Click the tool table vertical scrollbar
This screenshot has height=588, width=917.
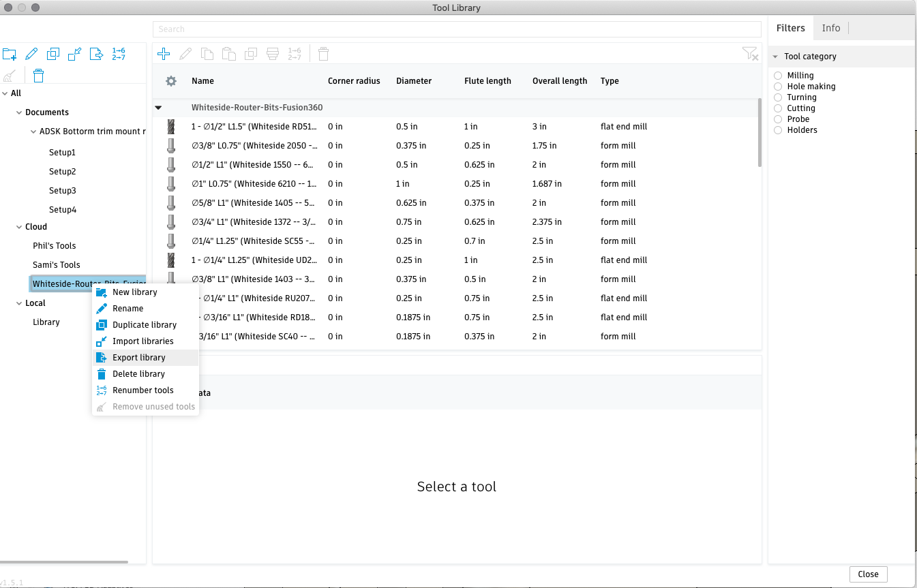coord(760,133)
